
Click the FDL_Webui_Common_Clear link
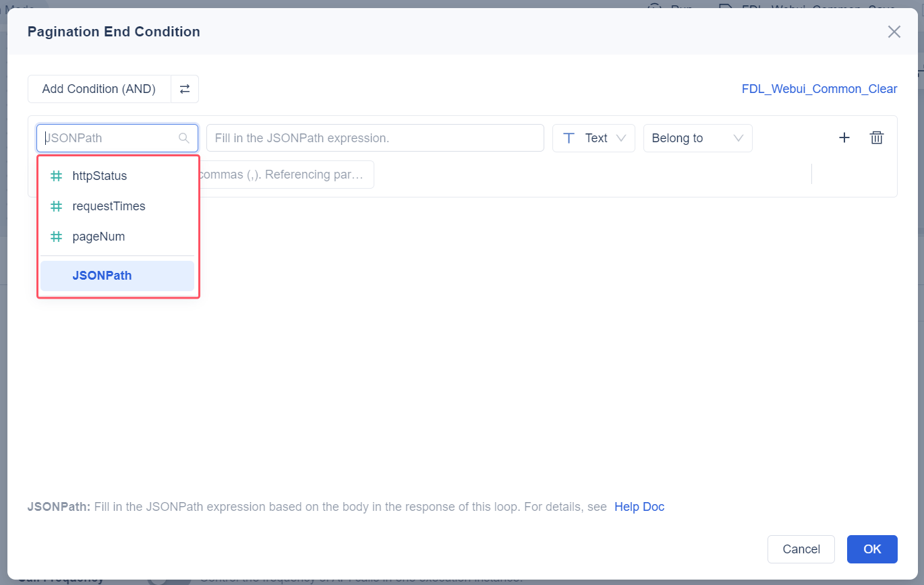pyautogui.click(x=819, y=89)
